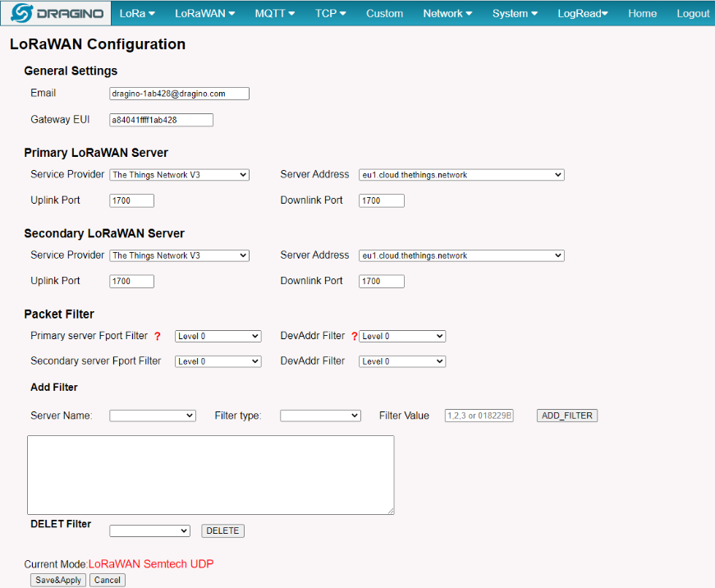Go to the Custom page
Screen dimensions: 715x588
384,14
